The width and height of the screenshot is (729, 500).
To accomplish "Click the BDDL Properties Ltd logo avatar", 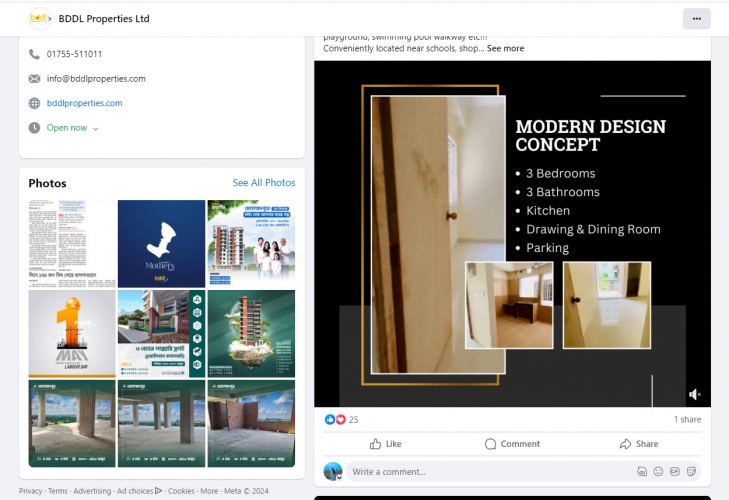I will click(x=40, y=19).
